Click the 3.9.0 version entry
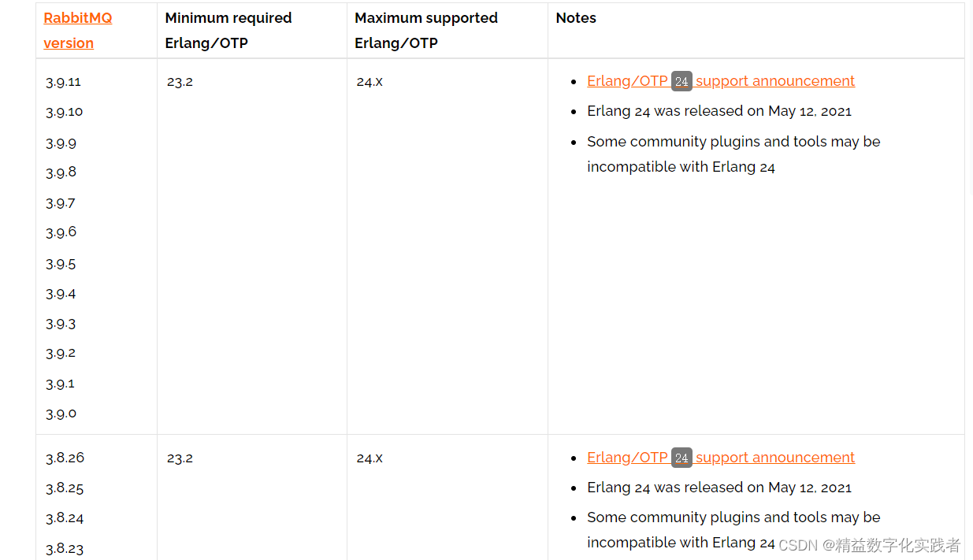 tap(61, 414)
